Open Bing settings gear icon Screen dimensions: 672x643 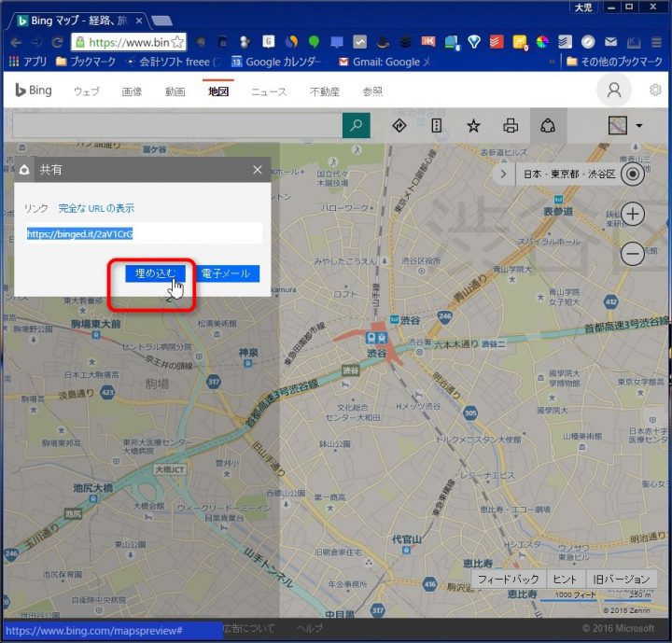pos(655,90)
